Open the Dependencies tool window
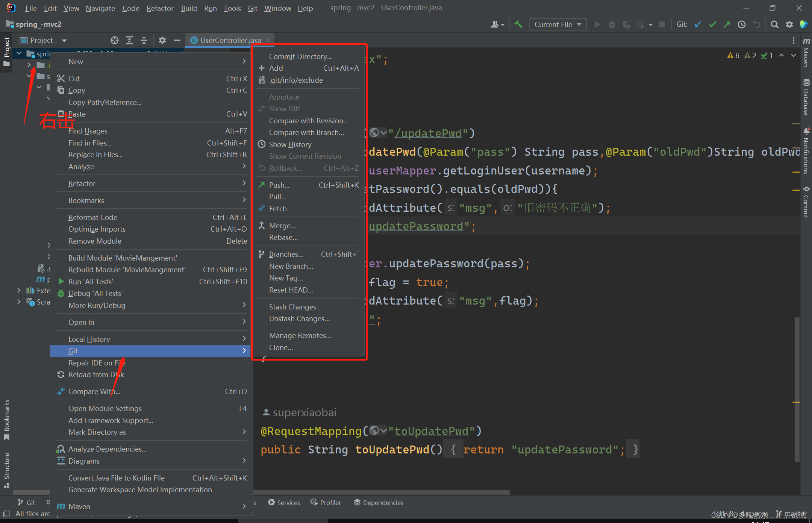The height and width of the screenshot is (523, 812). tap(379, 502)
